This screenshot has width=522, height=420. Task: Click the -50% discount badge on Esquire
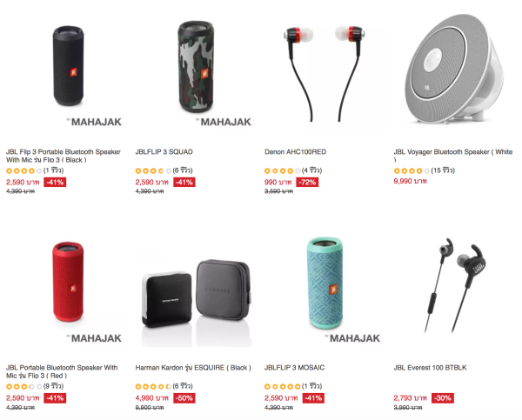click(184, 398)
